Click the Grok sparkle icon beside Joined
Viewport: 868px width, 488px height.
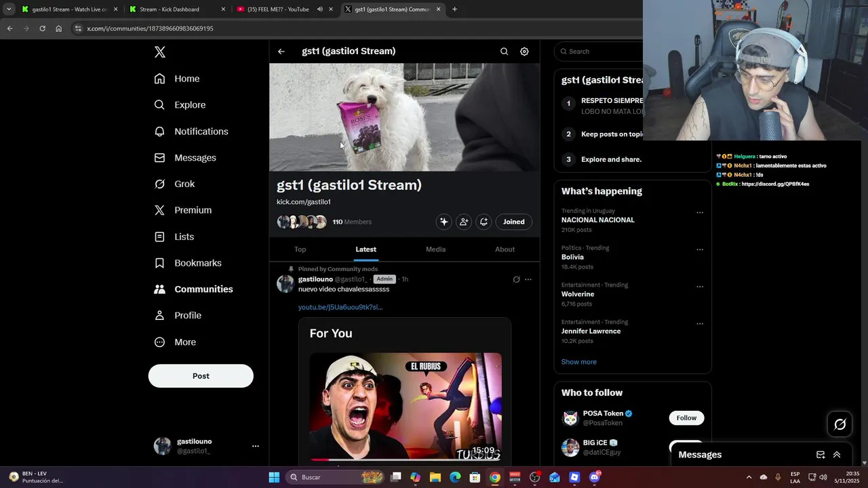(x=443, y=222)
